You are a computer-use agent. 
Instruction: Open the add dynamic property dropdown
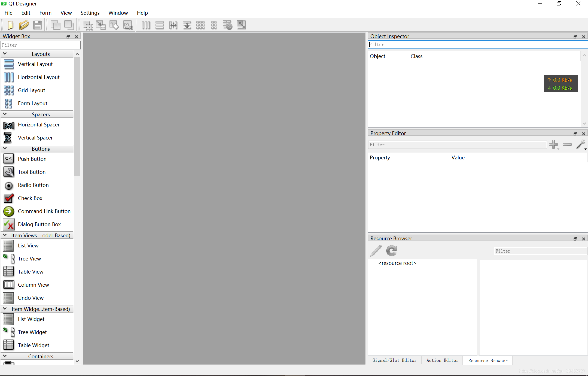554,145
